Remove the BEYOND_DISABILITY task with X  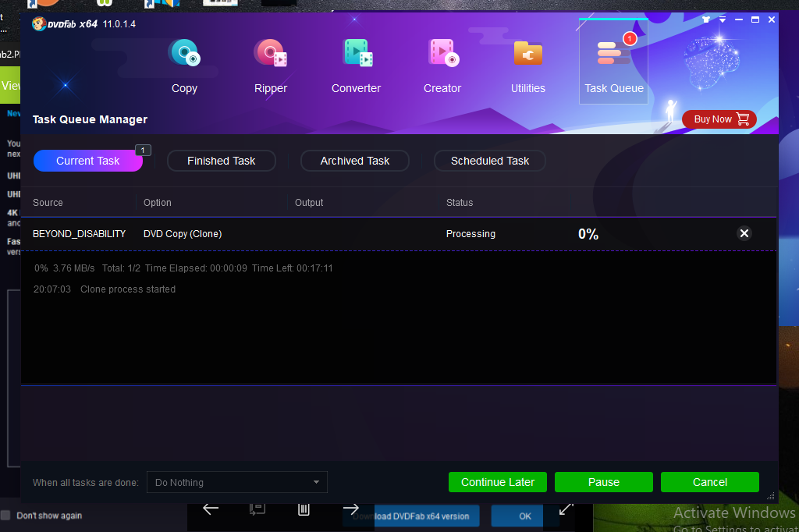(744, 233)
